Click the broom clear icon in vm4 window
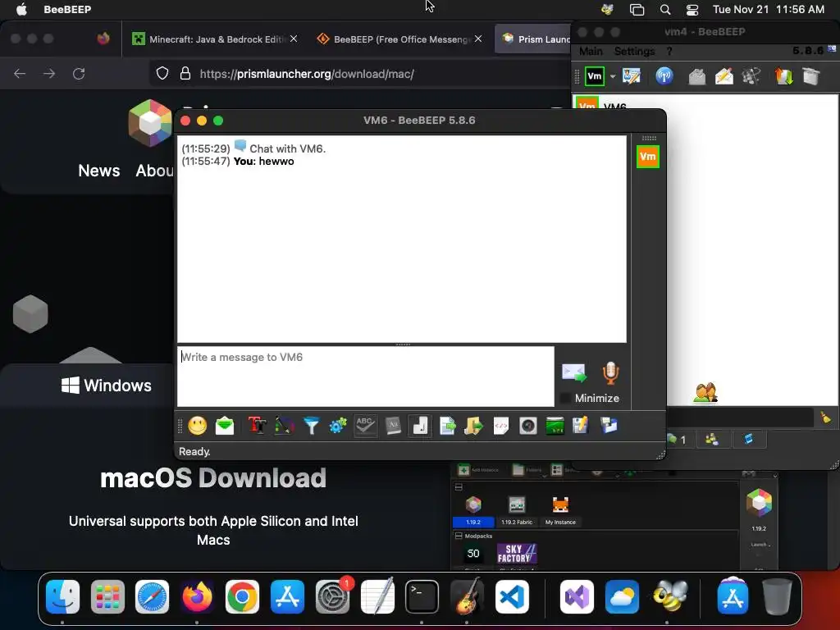This screenshot has height=630, width=840. point(825,418)
